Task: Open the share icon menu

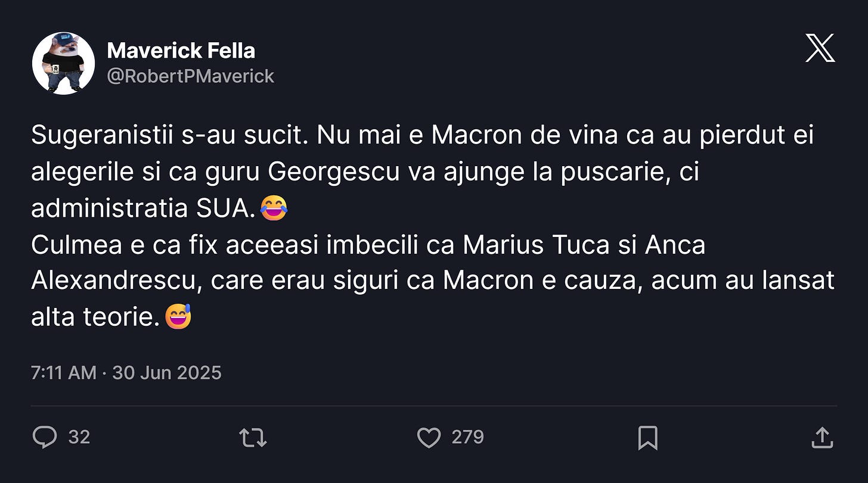Action: [x=822, y=438]
